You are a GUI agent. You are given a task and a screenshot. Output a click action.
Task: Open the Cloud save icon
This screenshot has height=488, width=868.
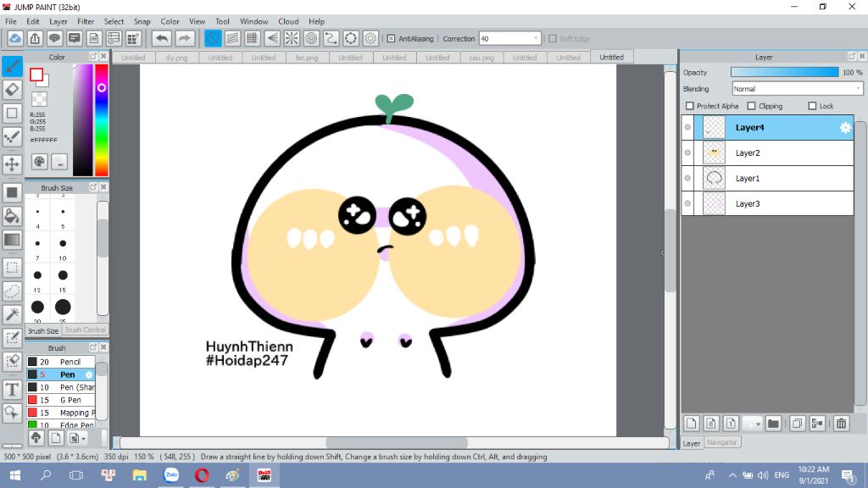[x=15, y=38]
